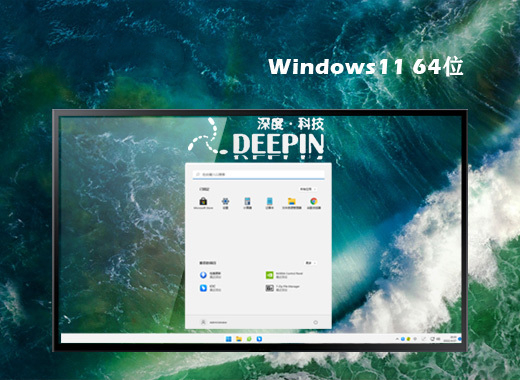Screen dimensions: 520x380
Task: Click the blue round tray icon by the chevron
Action: [x=403, y=339]
